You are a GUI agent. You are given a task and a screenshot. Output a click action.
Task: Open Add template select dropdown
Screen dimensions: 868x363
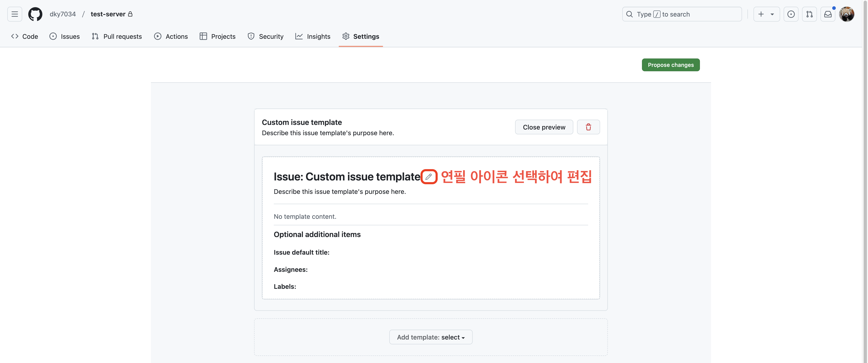(430, 337)
